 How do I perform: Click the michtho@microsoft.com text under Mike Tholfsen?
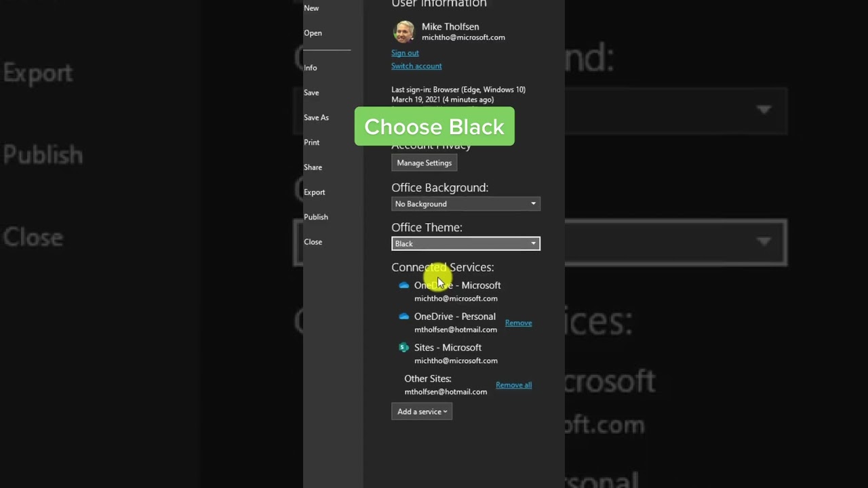tap(463, 37)
